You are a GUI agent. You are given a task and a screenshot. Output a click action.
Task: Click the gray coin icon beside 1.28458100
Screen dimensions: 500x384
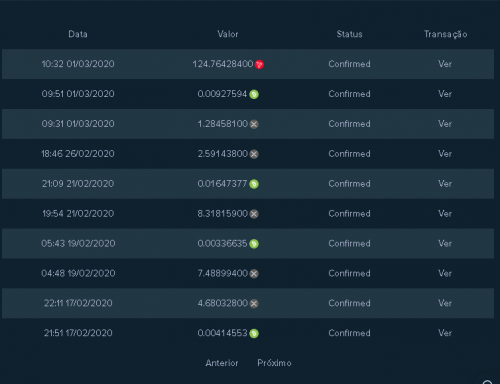pos(254,124)
